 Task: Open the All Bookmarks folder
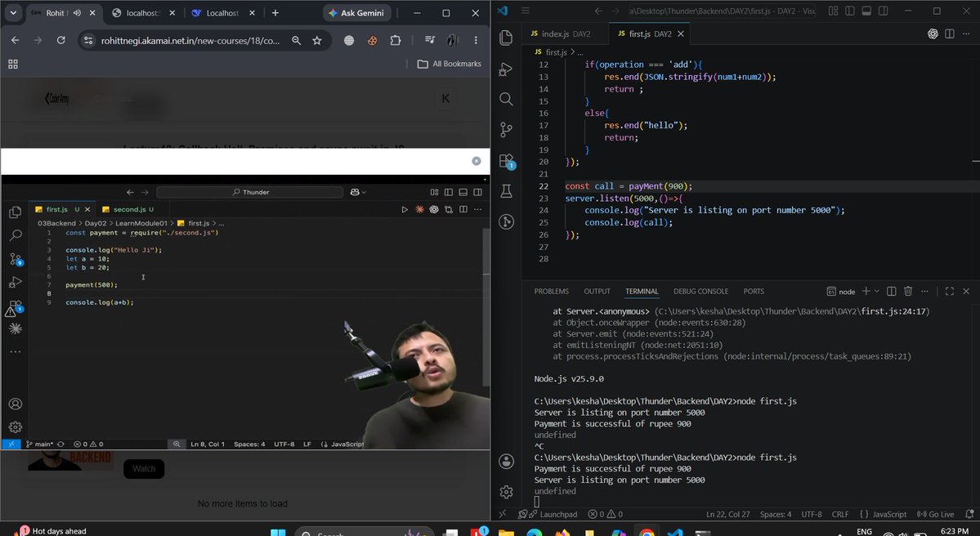(450, 64)
